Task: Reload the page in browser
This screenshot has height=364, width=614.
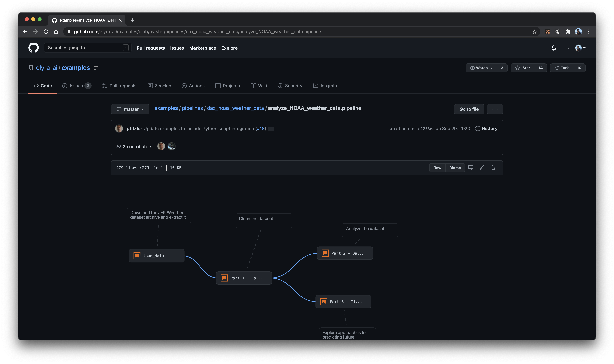Action: 46,32
